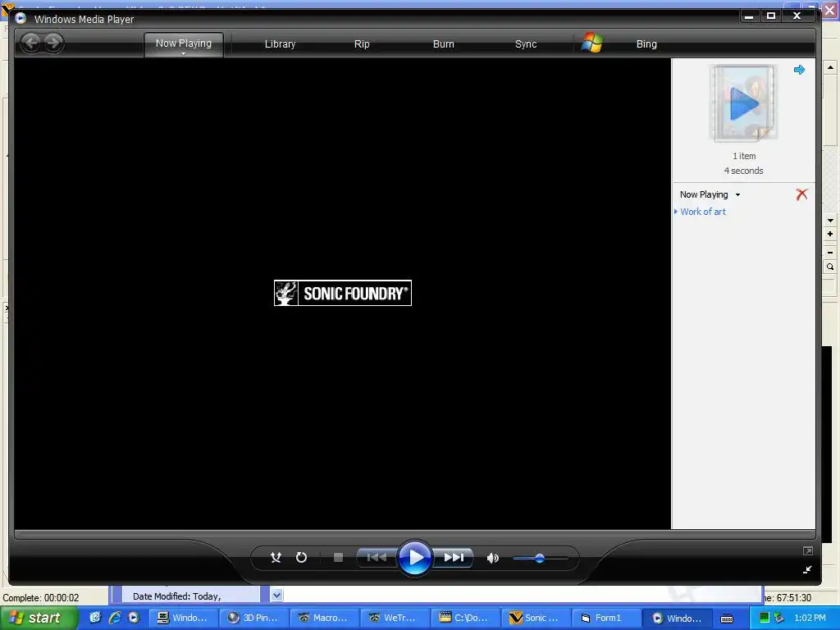This screenshot has width=840, height=630.
Task: Launch Media Player from the Quick Launch icon
Action: pos(134,618)
